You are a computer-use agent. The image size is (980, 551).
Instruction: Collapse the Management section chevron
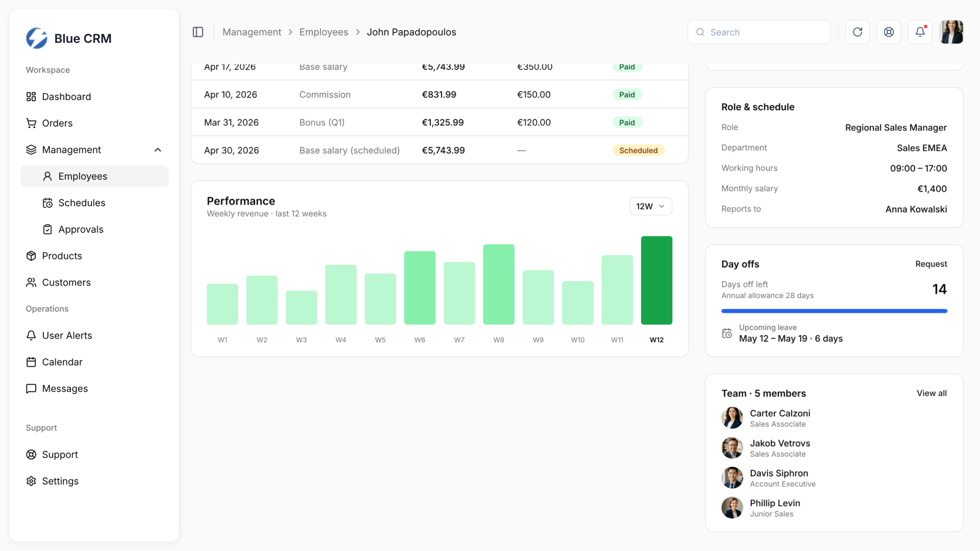tap(158, 149)
